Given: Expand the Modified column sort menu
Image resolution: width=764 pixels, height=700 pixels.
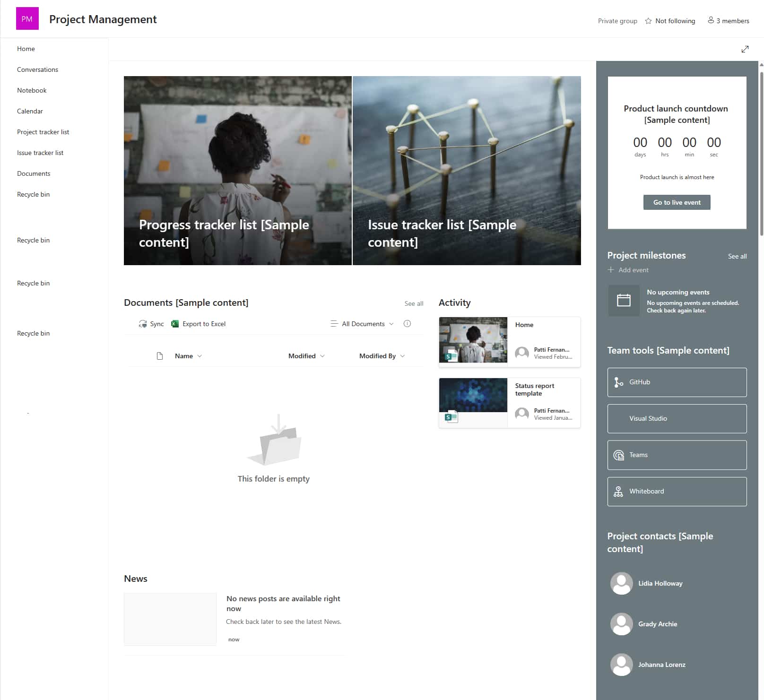Looking at the screenshot, I should click(322, 356).
